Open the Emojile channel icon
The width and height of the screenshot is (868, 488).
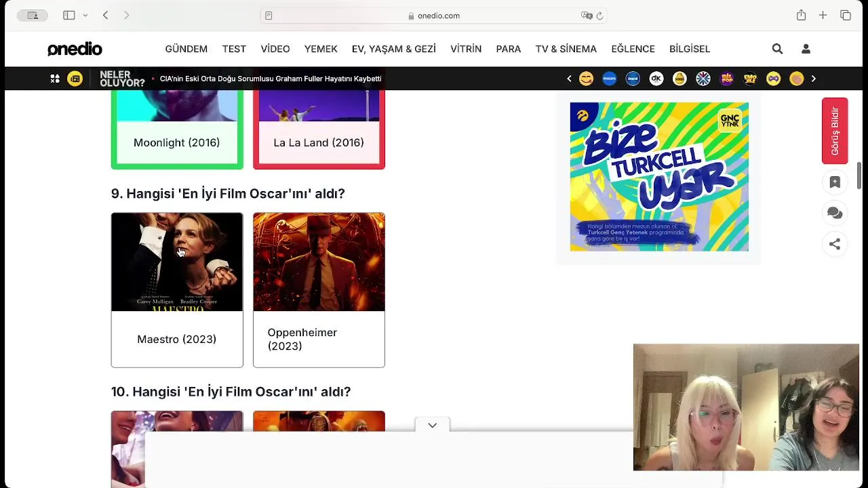(750, 79)
